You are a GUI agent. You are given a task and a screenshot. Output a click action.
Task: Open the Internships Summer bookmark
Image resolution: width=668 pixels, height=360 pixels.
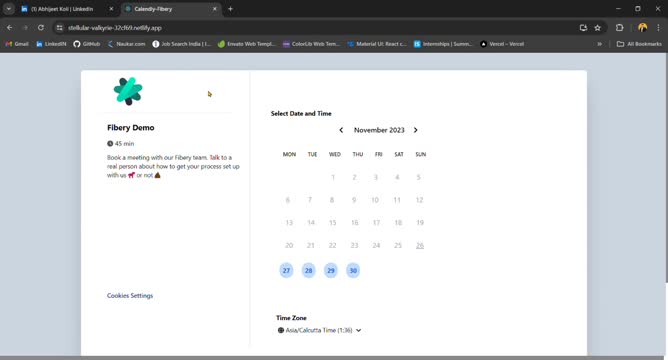click(443, 44)
